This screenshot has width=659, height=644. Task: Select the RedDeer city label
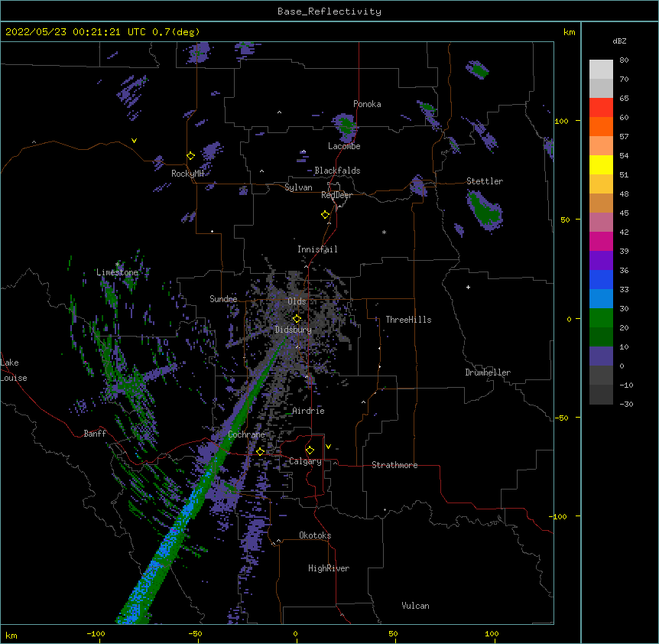click(336, 195)
